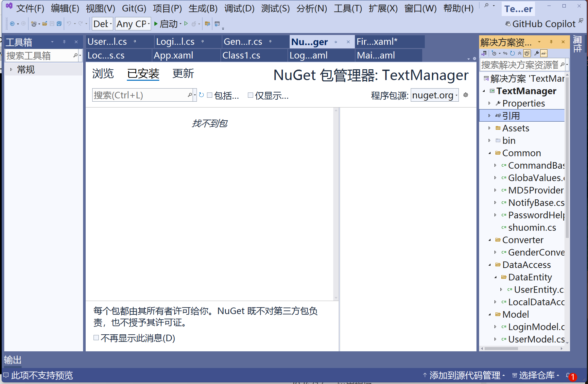
Task: Check the 包括... prerelease checkbox
Action: (210, 95)
